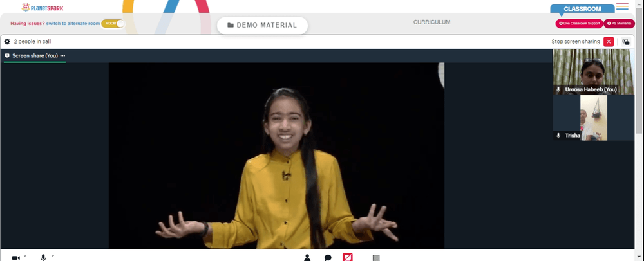Open the participants (person) icon

point(307,258)
